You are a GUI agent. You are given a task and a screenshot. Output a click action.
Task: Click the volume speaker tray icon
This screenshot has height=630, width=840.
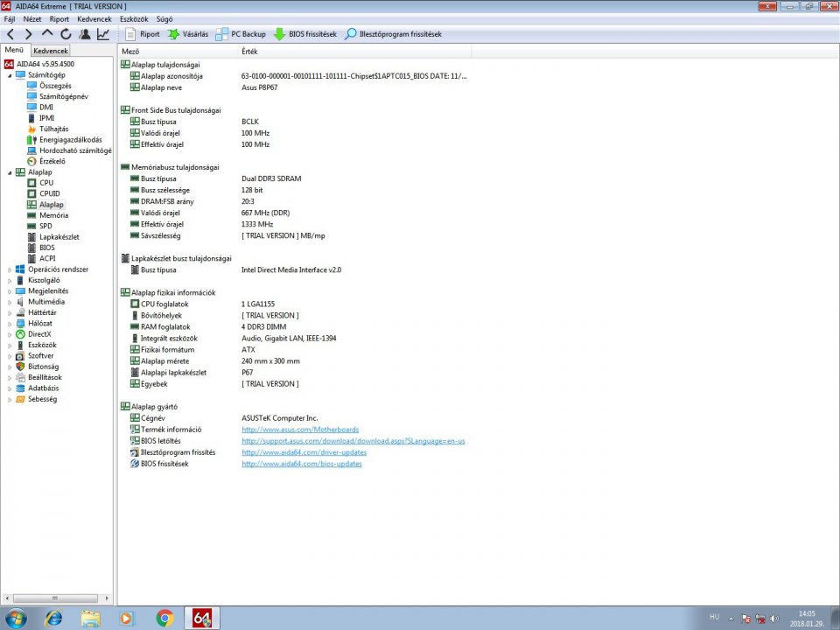pos(774,619)
